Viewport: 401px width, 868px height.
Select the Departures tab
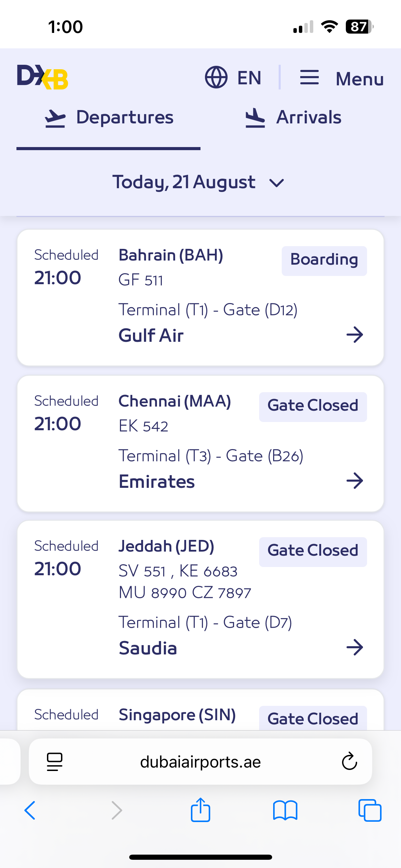click(x=109, y=118)
